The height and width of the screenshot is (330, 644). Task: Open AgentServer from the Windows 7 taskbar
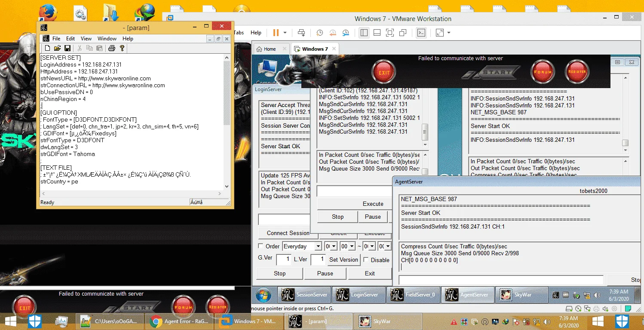[468, 295]
